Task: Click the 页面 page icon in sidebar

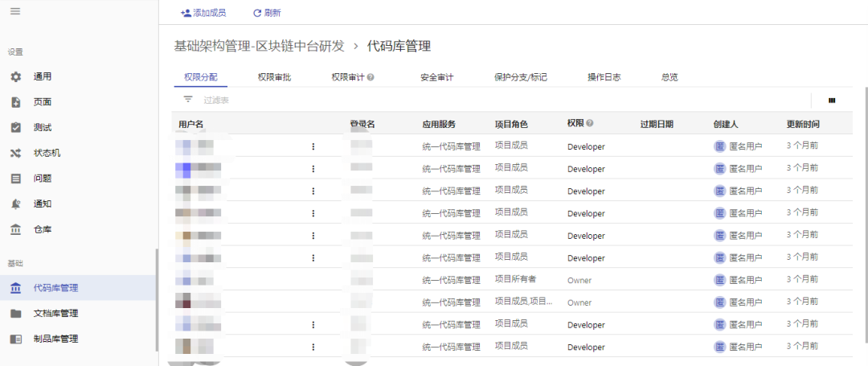Action: (x=16, y=102)
